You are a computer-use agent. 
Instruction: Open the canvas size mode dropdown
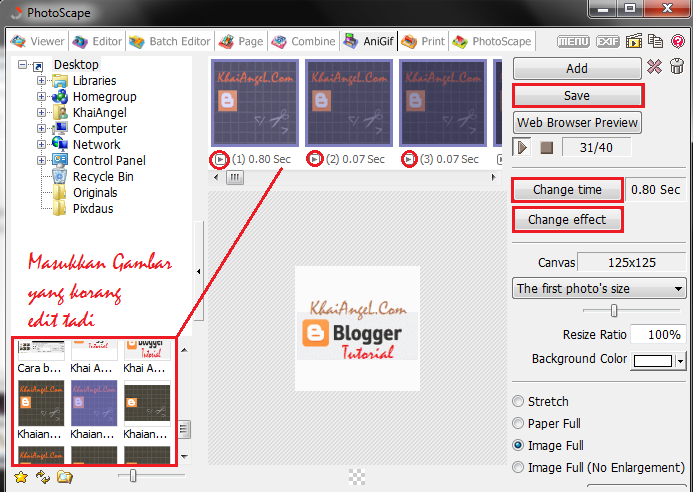(599, 289)
